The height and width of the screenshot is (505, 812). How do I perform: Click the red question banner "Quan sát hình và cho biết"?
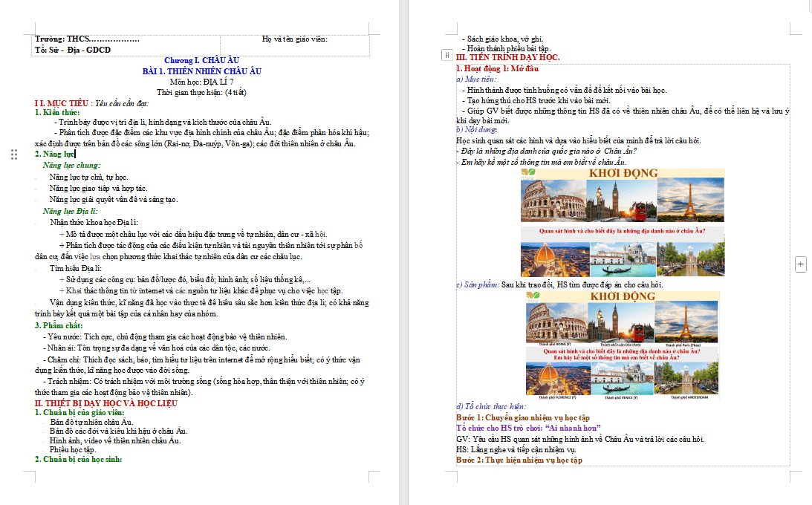[x=623, y=231]
